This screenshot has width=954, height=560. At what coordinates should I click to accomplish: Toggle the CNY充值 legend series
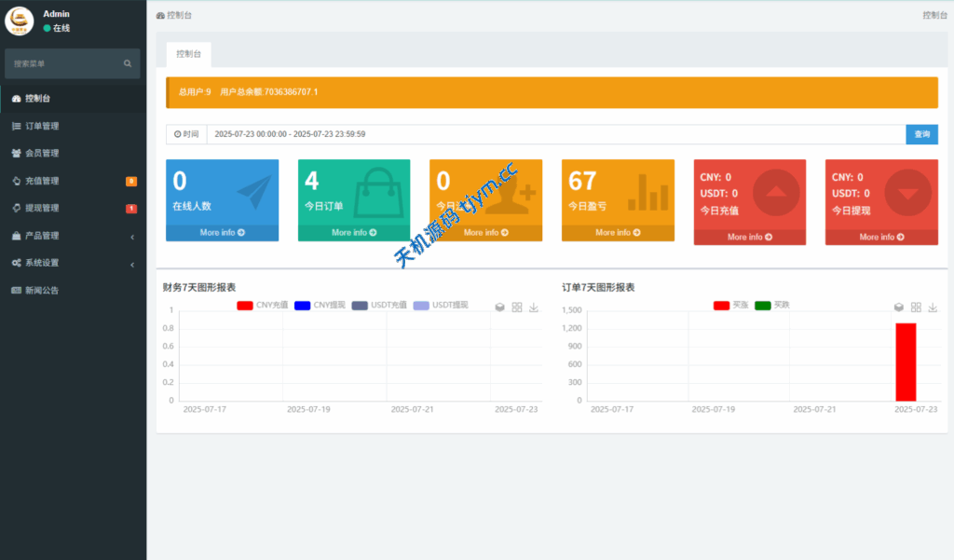[263, 305]
